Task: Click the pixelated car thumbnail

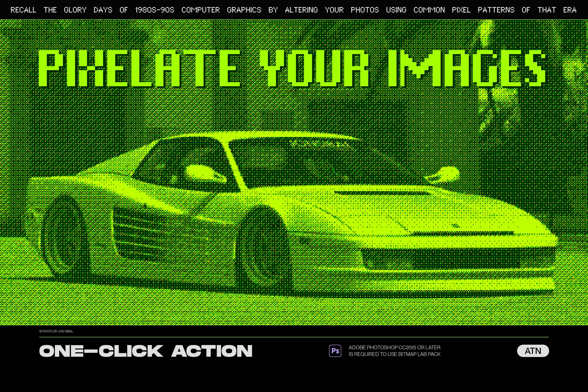Action: (294, 197)
